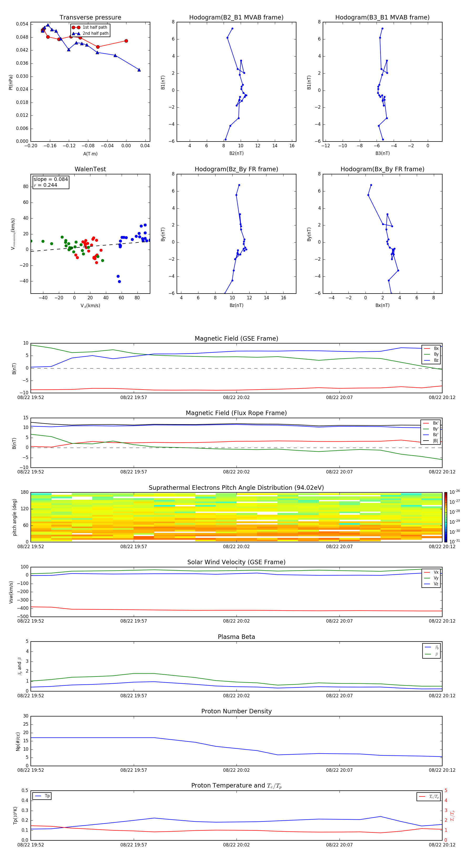Image resolution: width=473 pixels, height=868 pixels.
Task: Click '08/22 20:02' tick under Proton Number Density
Action: [x=236, y=770]
